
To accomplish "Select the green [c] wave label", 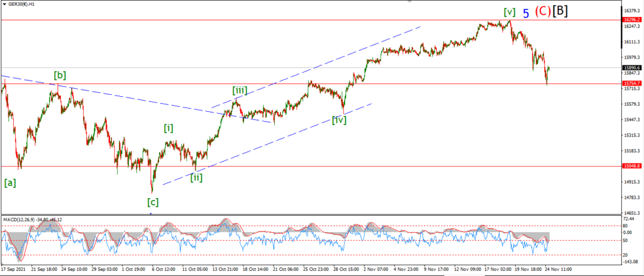I will click(x=153, y=202).
